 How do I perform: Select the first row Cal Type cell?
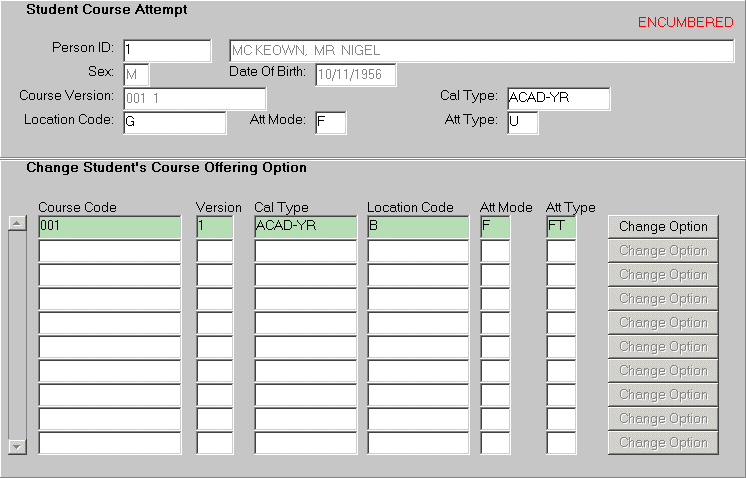click(305, 227)
